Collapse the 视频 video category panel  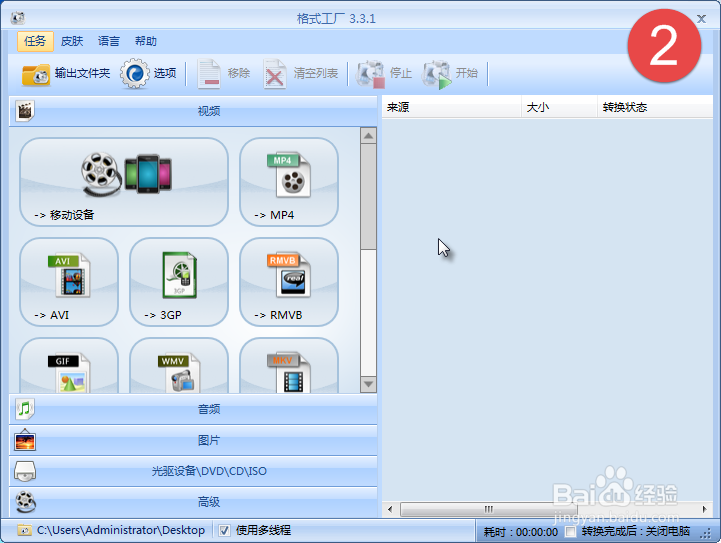[193, 111]
